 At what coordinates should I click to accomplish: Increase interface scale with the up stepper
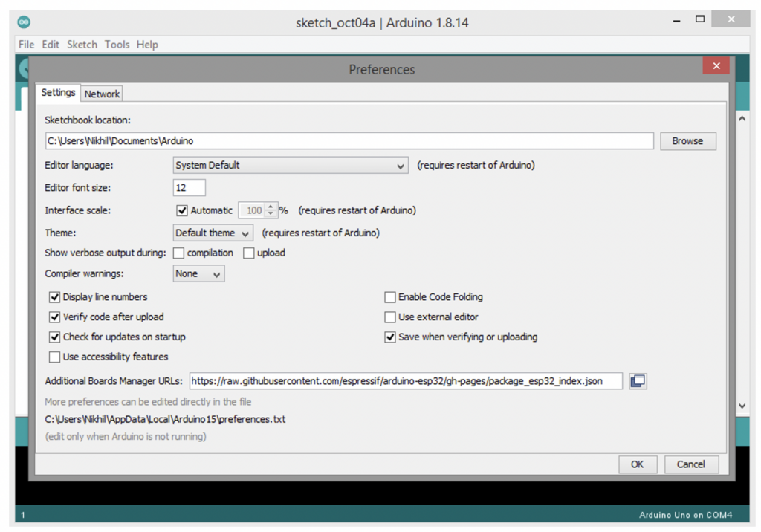click(x=271, y=207)
